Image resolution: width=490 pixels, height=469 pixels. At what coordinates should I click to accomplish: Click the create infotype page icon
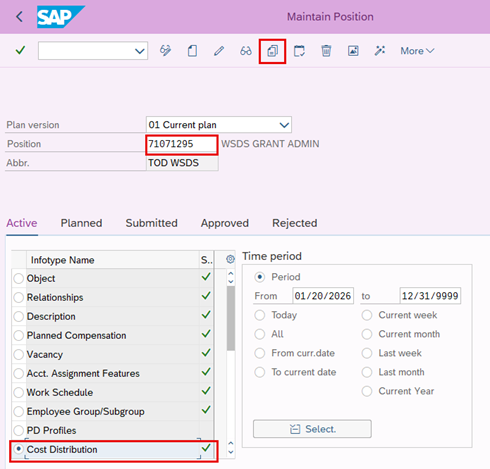(x=192, y=51)
